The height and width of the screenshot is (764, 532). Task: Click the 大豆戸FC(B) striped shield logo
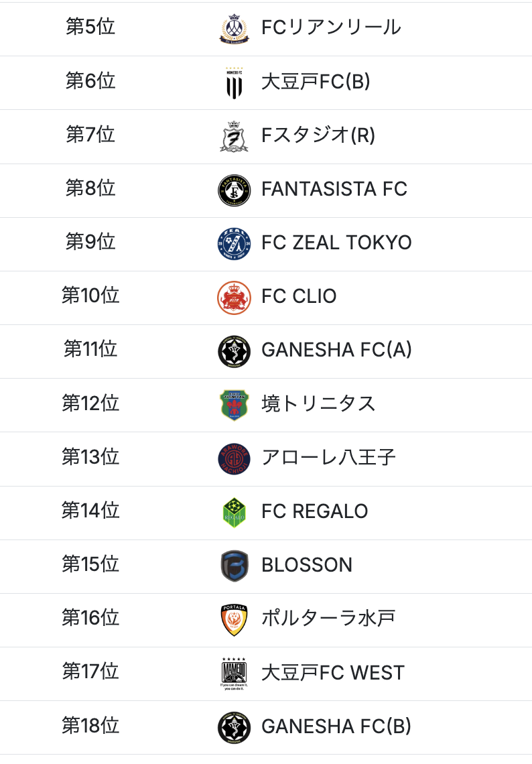point(234,83)
